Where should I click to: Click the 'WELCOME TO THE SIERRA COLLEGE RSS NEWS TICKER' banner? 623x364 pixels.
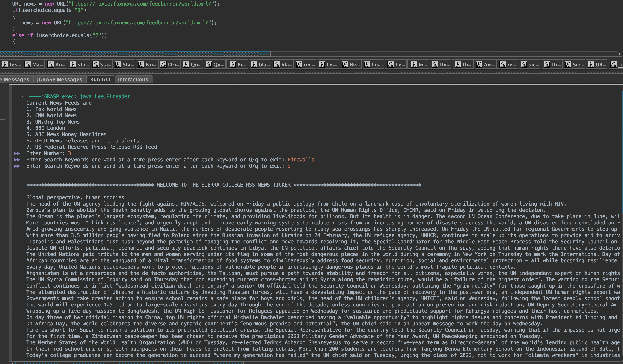click(224, 185)
